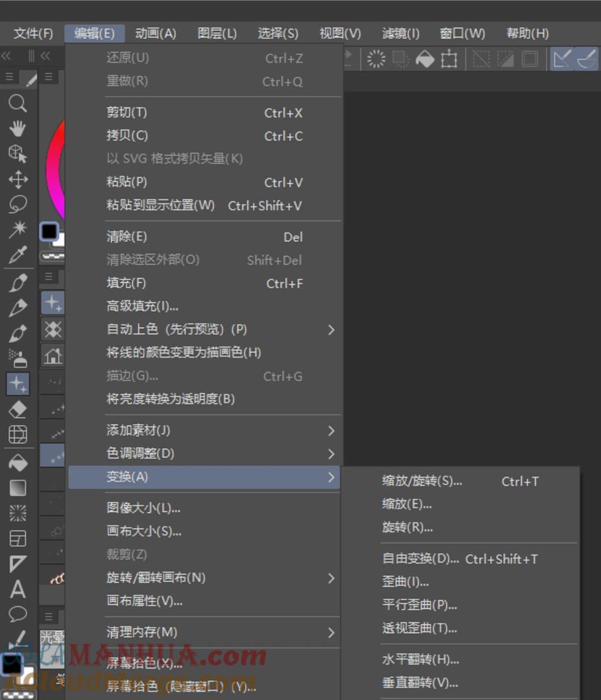Expand the 色调调整(D) submenu
Screen dimensions: 601x700
[x=204, y=454]
